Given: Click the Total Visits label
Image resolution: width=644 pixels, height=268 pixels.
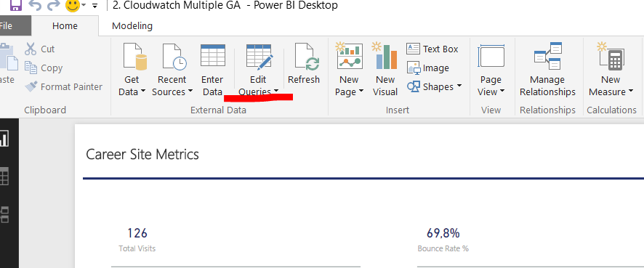Looking at the screenshot, I should point(137,248).
